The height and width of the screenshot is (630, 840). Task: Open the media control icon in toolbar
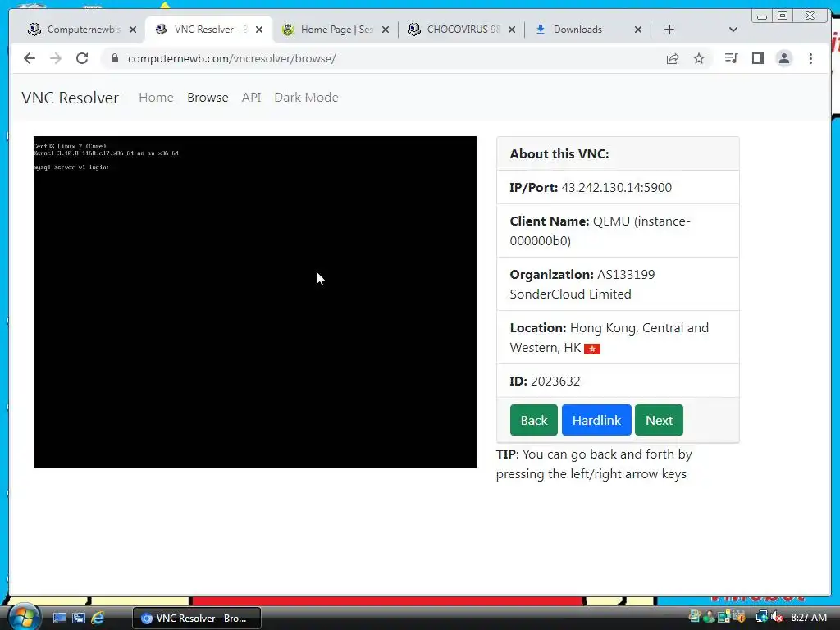click(x=731, y=58)
